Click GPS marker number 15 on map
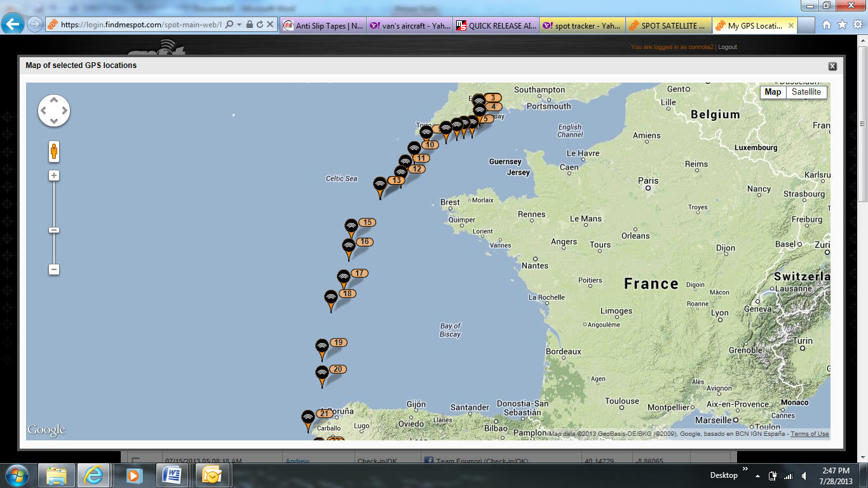Viewport: 868px width, 488px height. [x=351, y=227]
